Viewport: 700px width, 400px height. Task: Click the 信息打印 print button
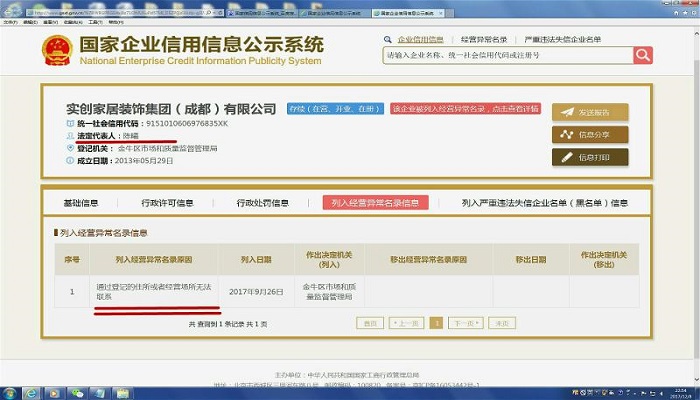coord(590,157)
